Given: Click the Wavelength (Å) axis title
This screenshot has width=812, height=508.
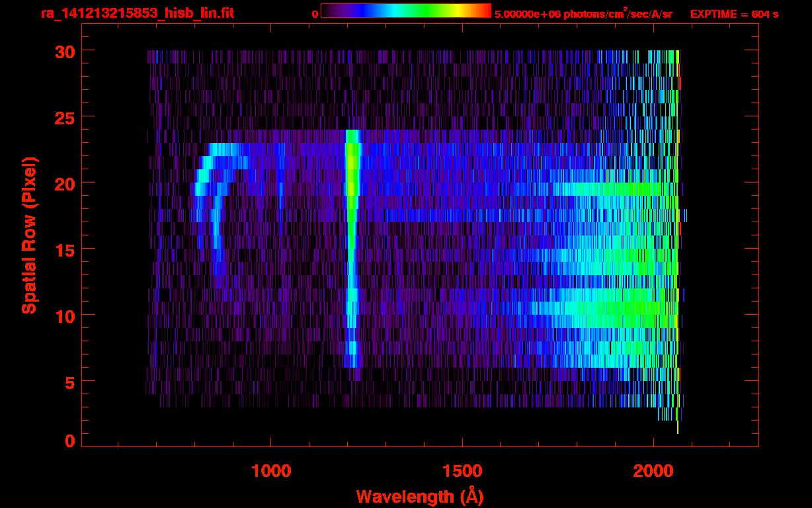Looking at the screenshot, I should pyautogui.click(x=419, y=495).
